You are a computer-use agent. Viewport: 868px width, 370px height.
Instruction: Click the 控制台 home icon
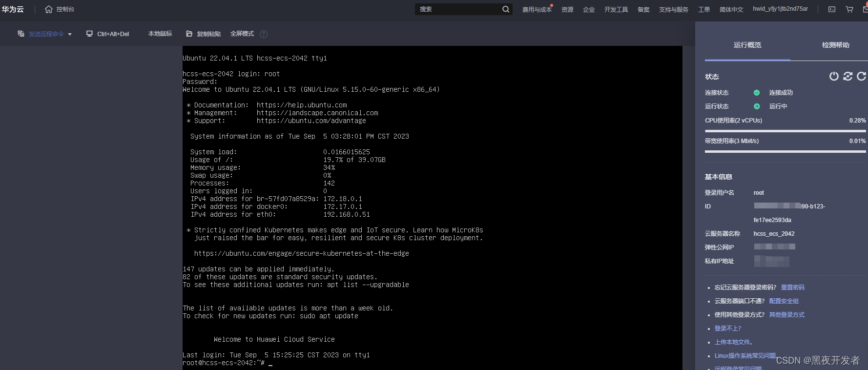49,9
